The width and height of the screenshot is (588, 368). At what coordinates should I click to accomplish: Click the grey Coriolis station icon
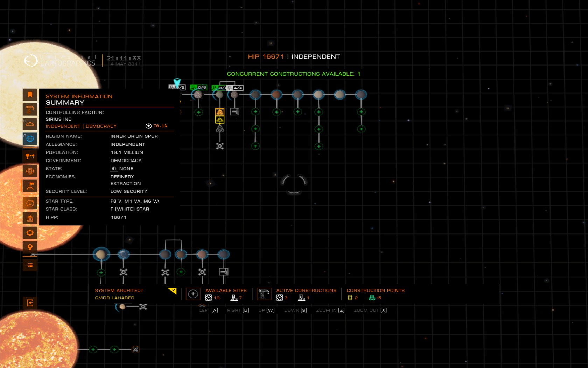click(x=220, y=129)
